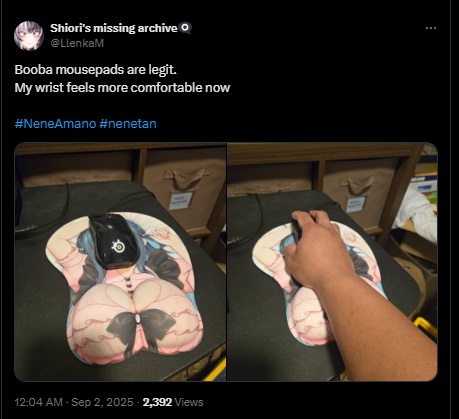Image resolution: width=459 pixels, height=419 pixels.
Task: Select the text 'Booba mousepads are legit.'
Action: 96,70
